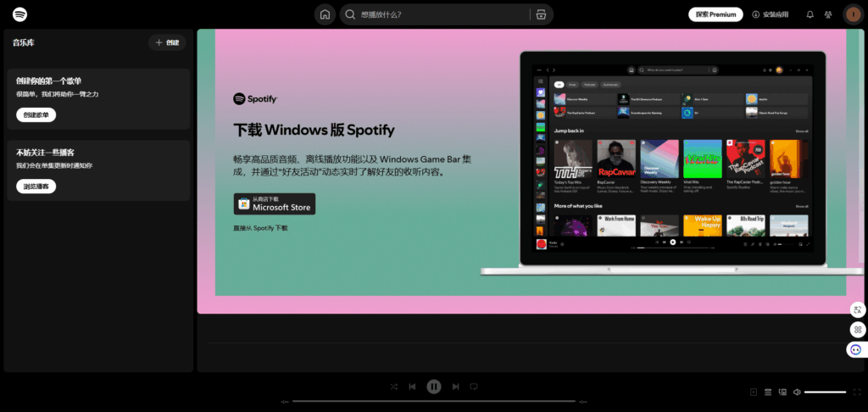Viewport: 868px width, 412px height.
Task: Skip to the next track
Action: coord(455,387)
